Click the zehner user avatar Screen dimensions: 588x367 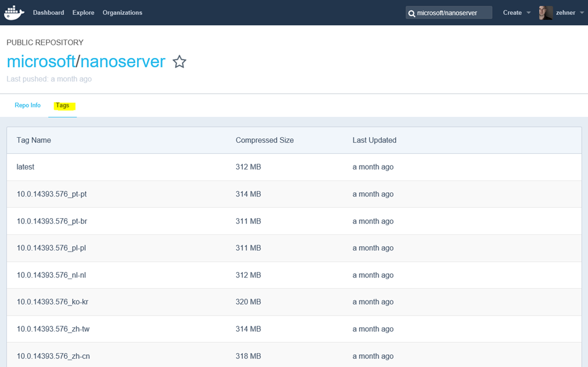click(546, 13)
